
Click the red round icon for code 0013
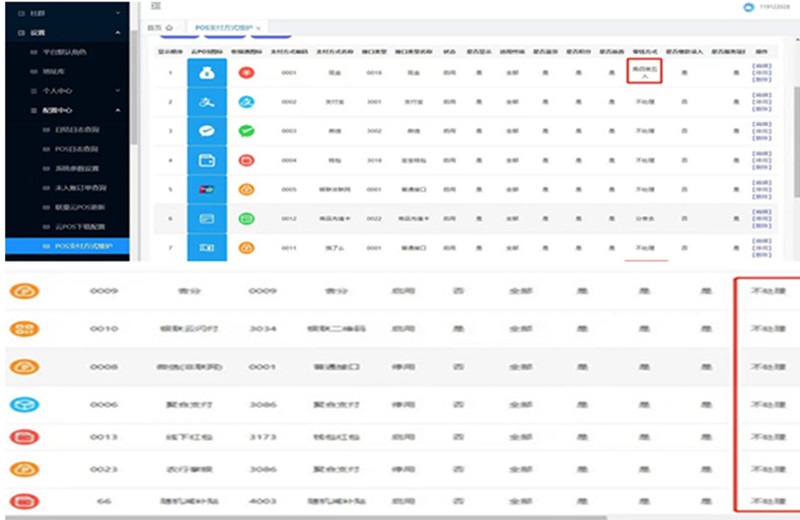[x=23, y=436]
